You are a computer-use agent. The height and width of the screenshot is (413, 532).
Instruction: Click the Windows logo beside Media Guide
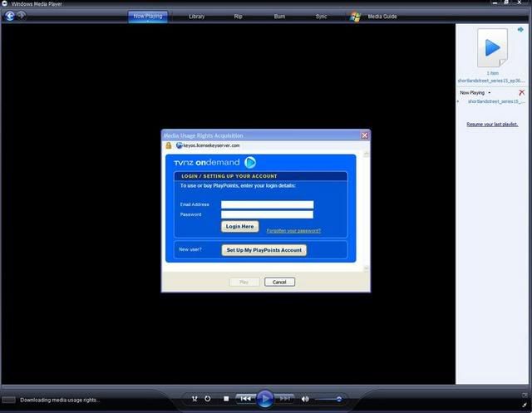click(355, 17)
